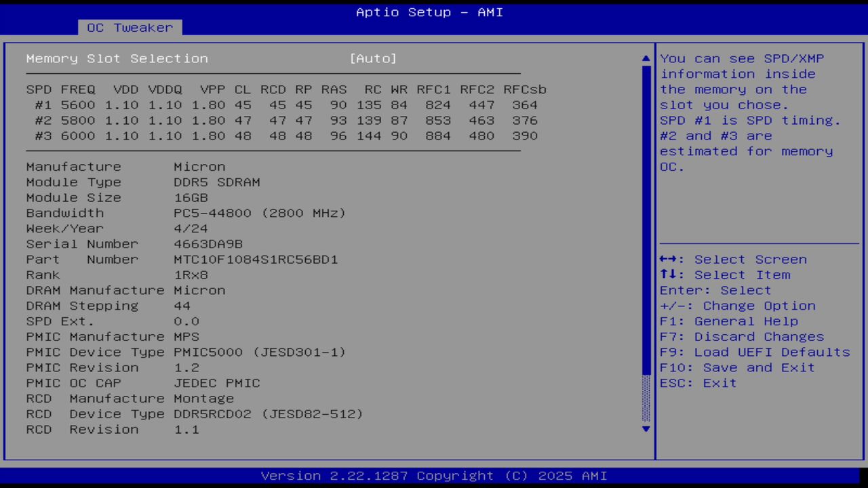Click the Module Size label
Image resolution: width=868 pixels, height=488 pixels.
tap(74, 198)
